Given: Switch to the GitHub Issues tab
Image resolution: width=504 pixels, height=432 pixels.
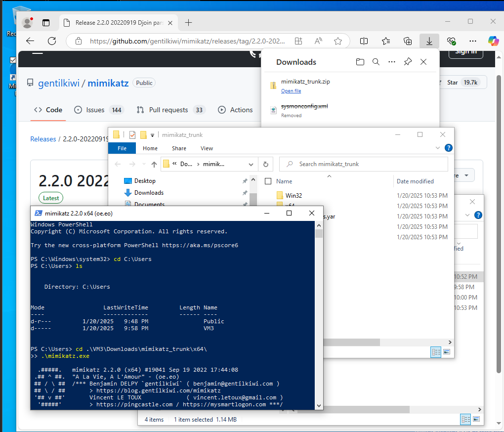Looking at the screenshot, I should (96, 110).
